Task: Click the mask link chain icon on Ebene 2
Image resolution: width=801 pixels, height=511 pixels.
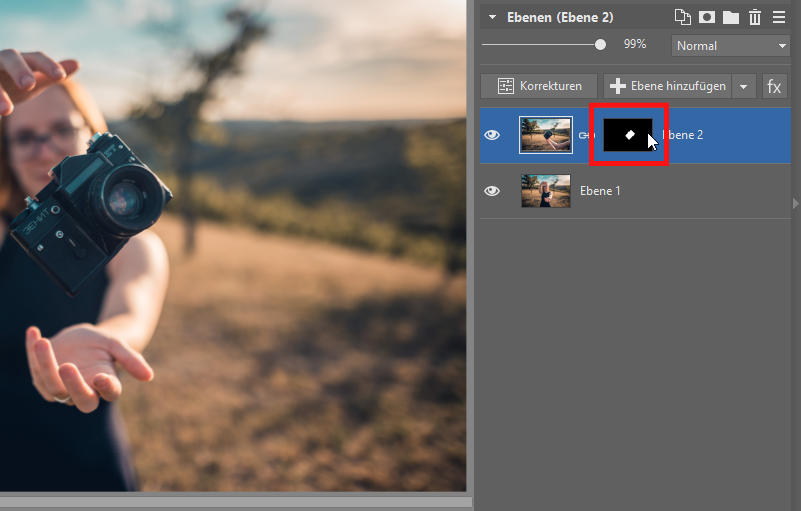Action: tap(582, 135)
